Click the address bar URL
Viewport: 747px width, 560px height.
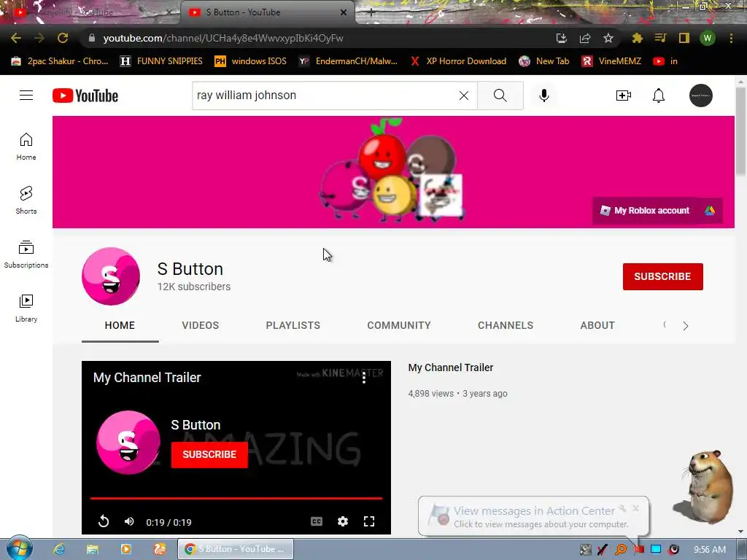click(223, 38)
